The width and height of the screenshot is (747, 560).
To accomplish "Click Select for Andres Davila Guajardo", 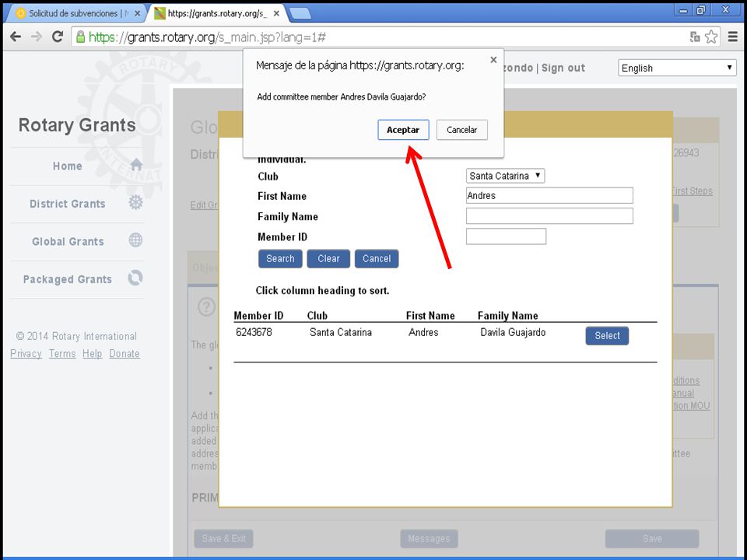I will (x=607, y=336).
